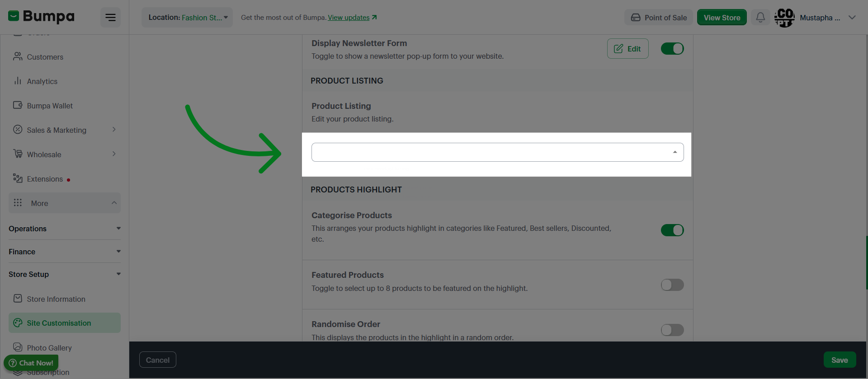Click the Site Customisation palette icon
The width and height of the screenshot is (868, 379).
click(x=18, y=323)
